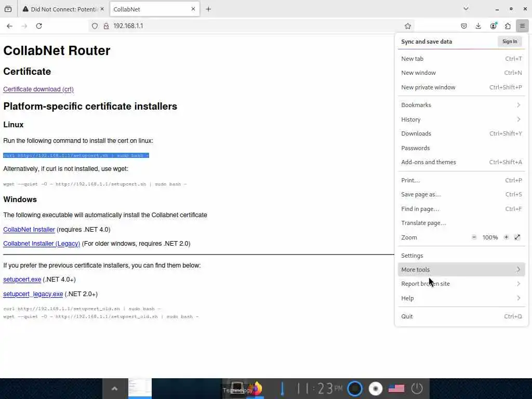Click the highlighted curl command text
Image resolution: width=532 pixels, height=399 pixels.
76,155
